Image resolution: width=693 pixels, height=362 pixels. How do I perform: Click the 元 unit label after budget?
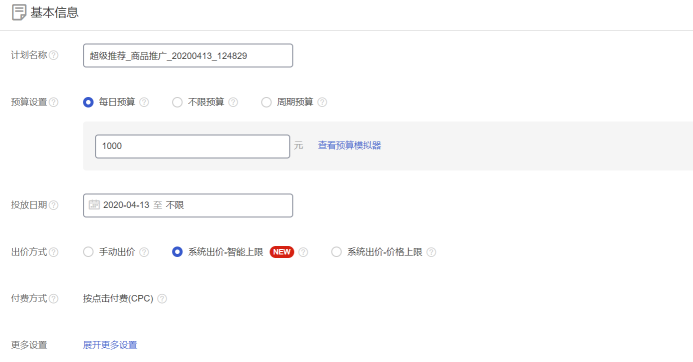pos(299,145)
